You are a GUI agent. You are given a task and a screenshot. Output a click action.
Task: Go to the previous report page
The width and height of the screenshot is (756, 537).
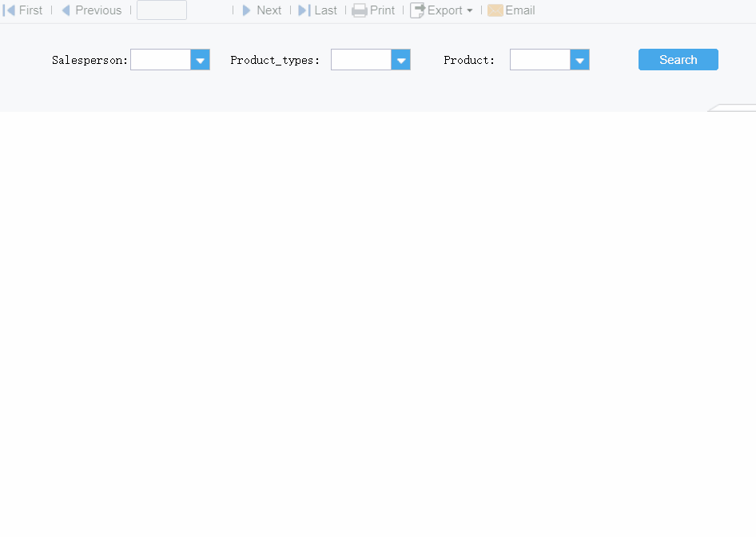(91, 10)
